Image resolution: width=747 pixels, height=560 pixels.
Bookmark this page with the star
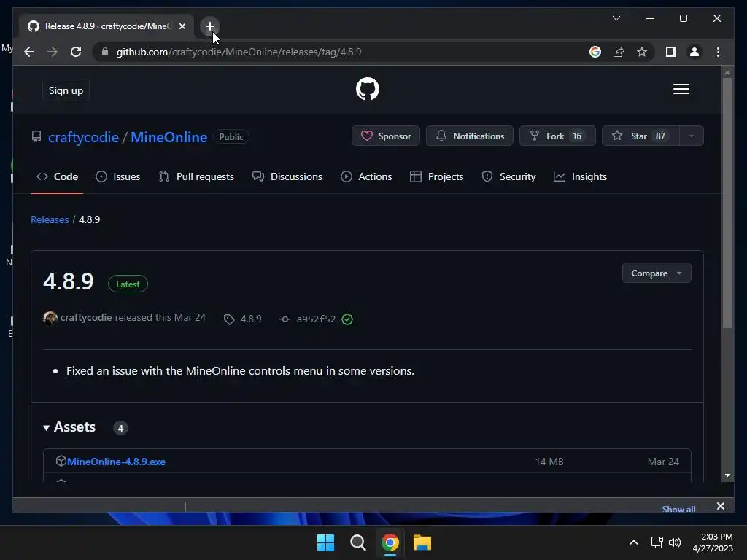(642, 52)
